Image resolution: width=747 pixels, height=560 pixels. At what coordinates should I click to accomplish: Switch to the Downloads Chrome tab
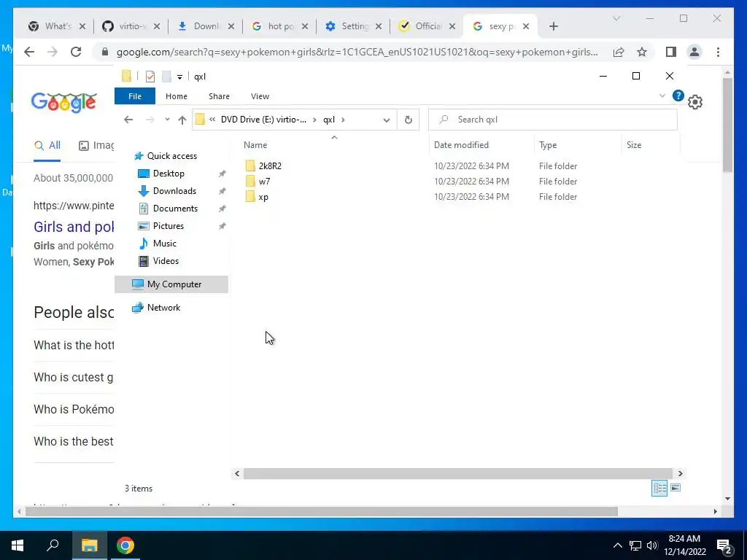205,26
